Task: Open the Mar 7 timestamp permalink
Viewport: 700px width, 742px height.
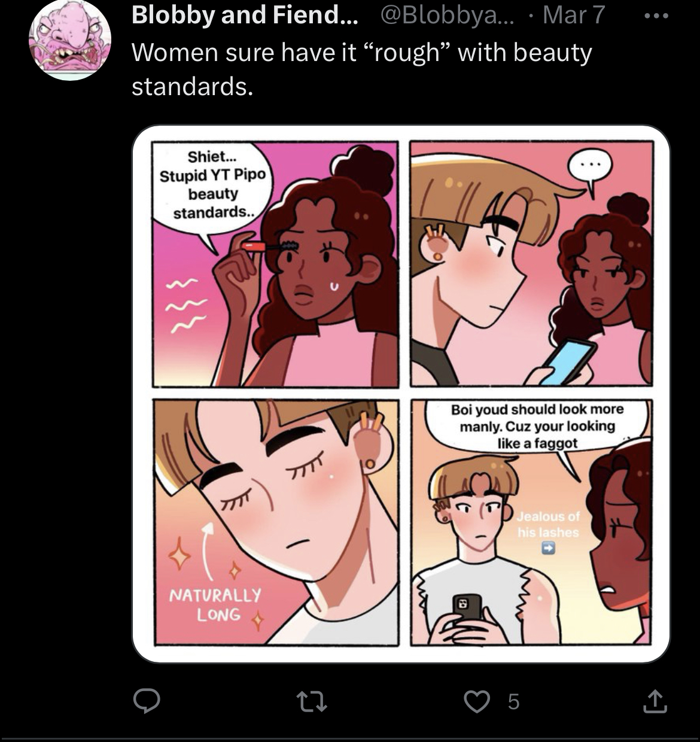Action: [x=573, y=15]
